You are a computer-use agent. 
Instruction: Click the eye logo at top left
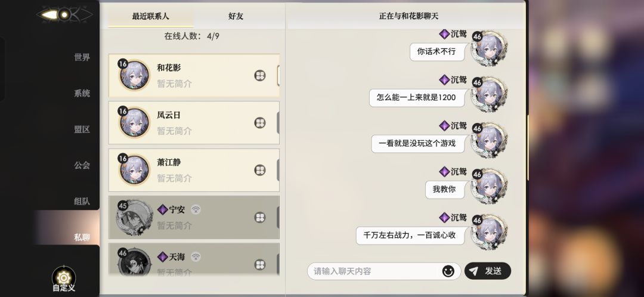coord(64,14)
